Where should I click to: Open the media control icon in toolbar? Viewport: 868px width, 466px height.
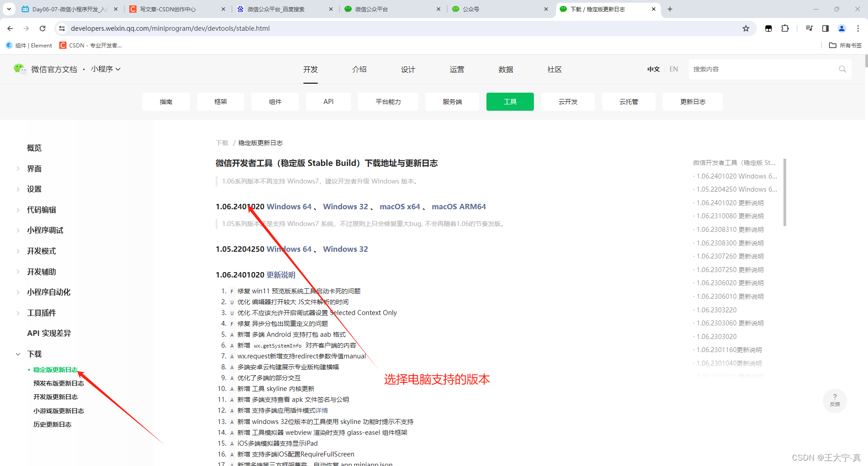pos(809,28)
